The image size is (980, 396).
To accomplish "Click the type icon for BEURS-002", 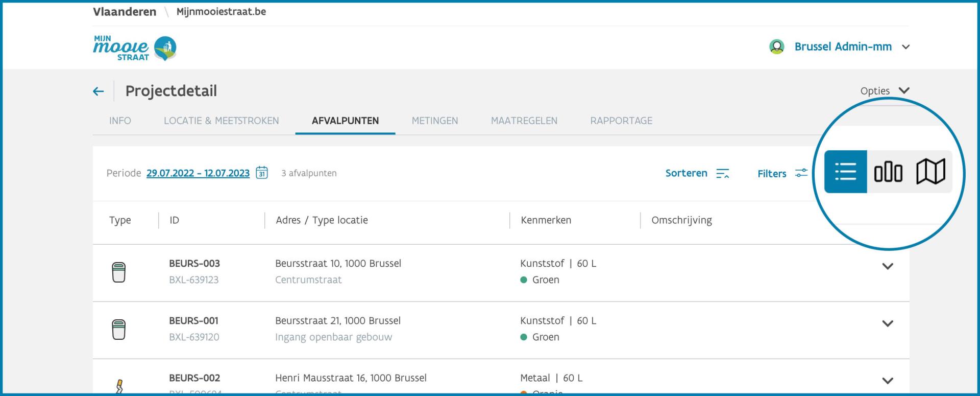I will click(119, 386).
